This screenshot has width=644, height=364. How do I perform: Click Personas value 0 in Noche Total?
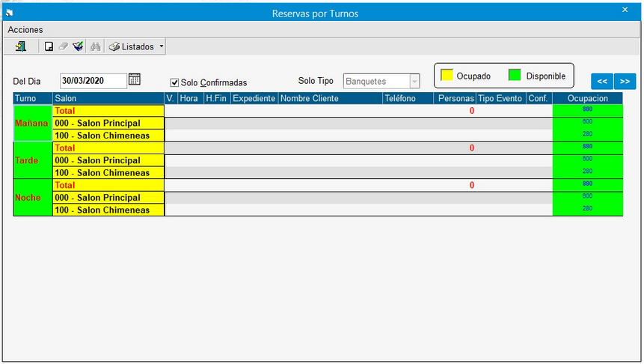point(471,185)
